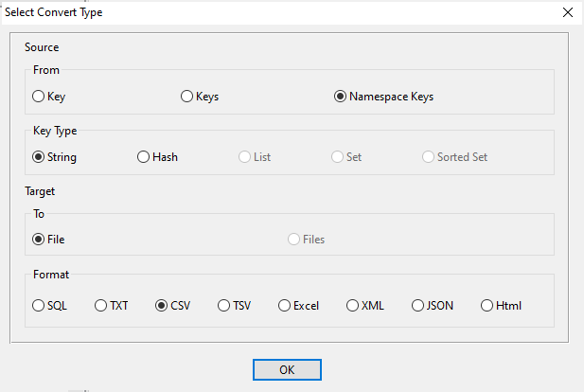Select Namespace Keys as source
The image size is (584, 392).
pos(340,96)
